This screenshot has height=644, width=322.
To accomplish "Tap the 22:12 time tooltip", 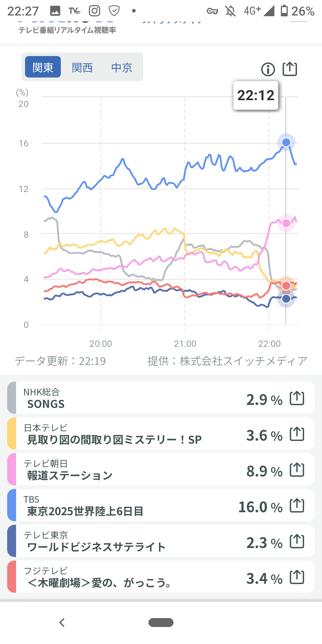I will click(x=256, y=95).
